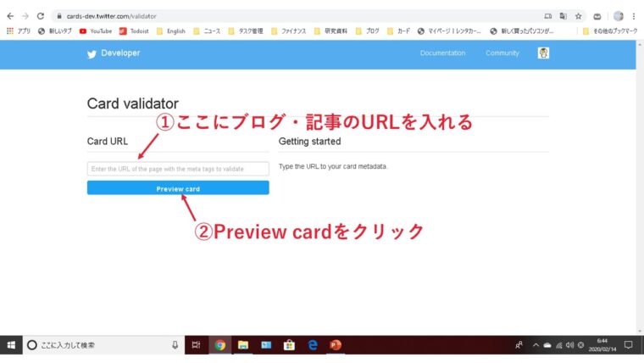644x363 pixels.
Task: Click the taskbar microphone icon
Action: [175, 345]
